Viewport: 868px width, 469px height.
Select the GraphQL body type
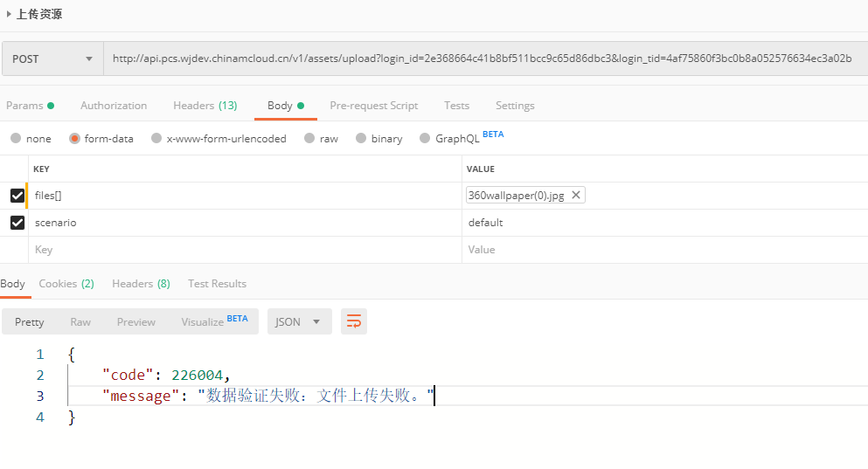[426, 138]
